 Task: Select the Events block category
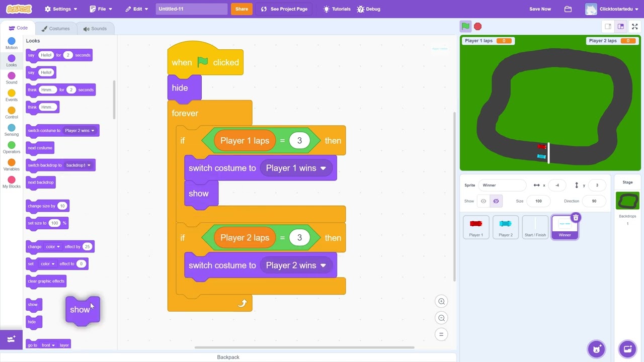[12, 96]
